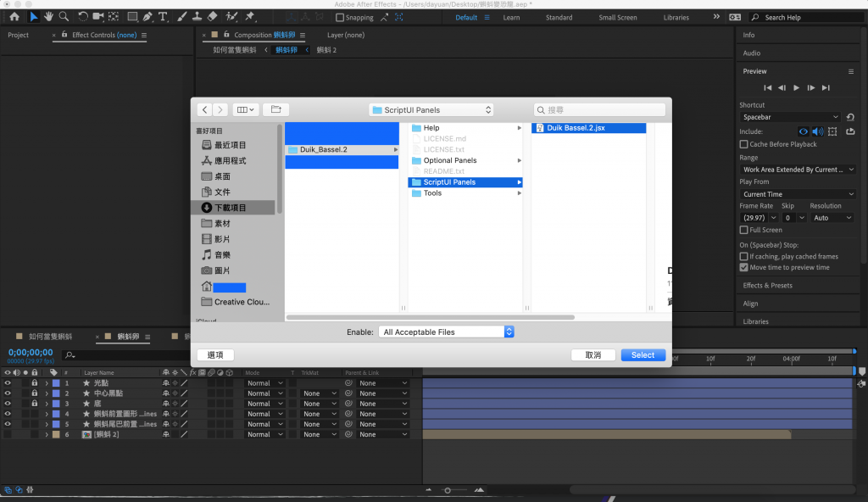Open the Shortcut Spacebar dropdown
Image resolution: width=868 pixels, height=502 pixels.
click(790, 117)
